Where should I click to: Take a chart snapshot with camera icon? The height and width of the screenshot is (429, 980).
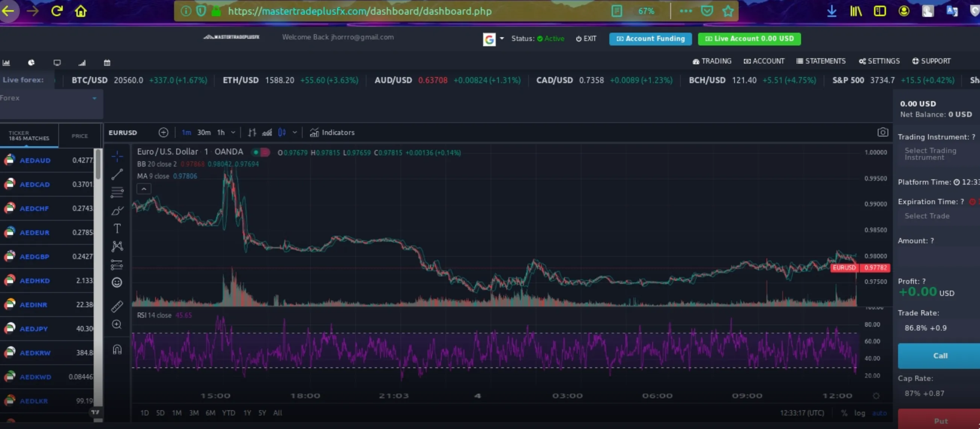point(883,132)
